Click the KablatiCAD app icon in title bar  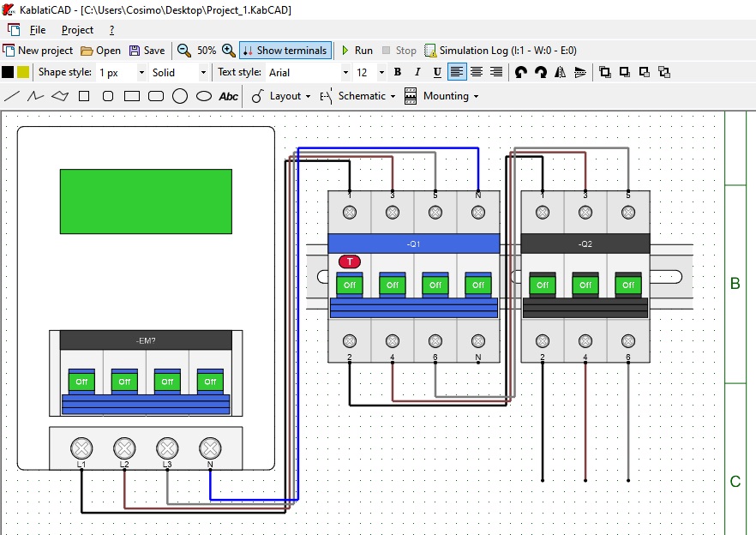pos(9,9)
